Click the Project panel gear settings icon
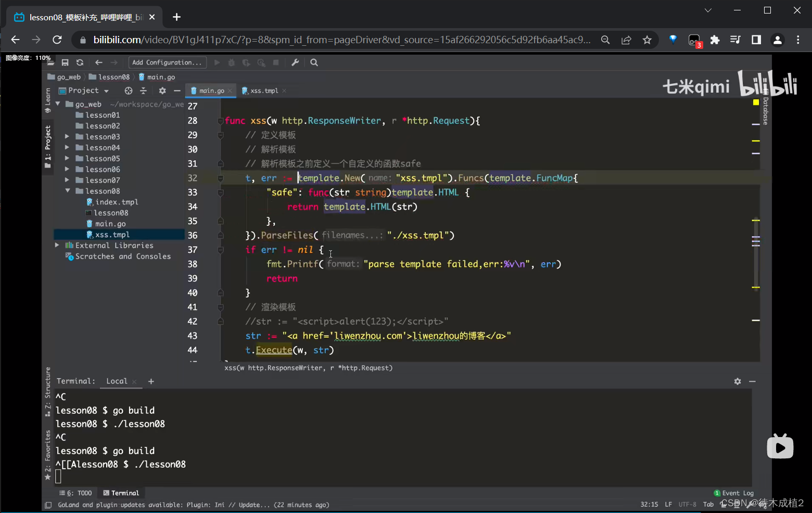 click(162, 91)
